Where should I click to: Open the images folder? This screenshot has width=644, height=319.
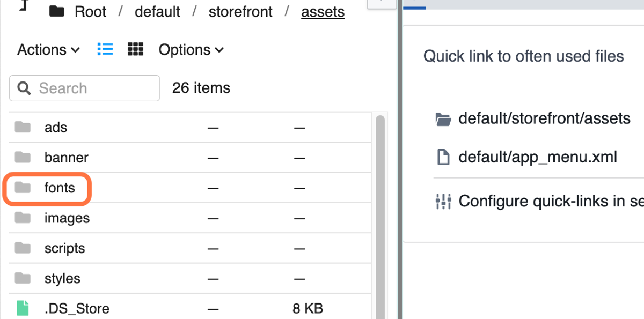67,218
